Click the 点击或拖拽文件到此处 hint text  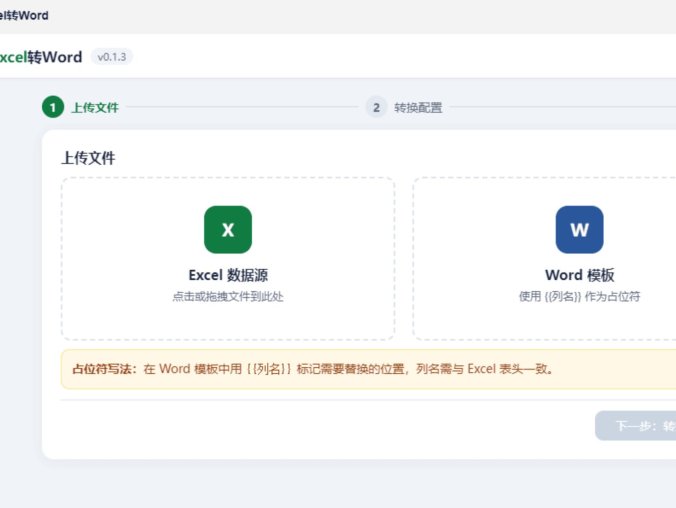tap(228, 297)
